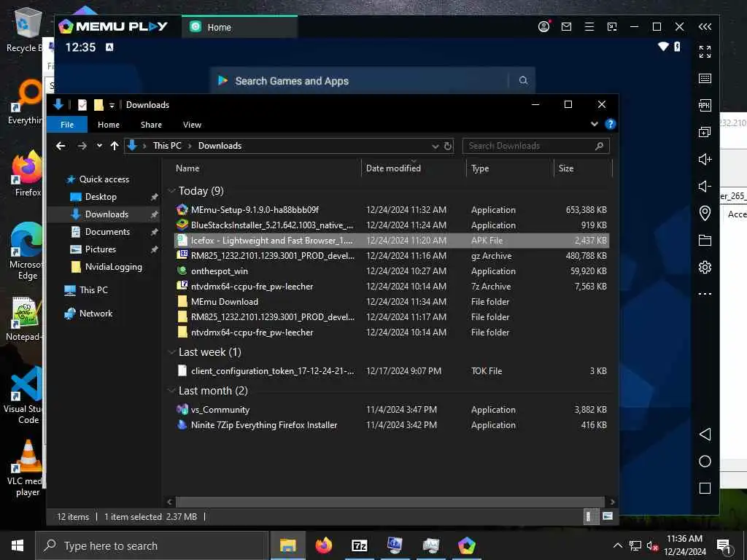The image size is (747, 560).
Task: Open Customize Quick Access Toolbar dropdown
Action: point(112,105)
